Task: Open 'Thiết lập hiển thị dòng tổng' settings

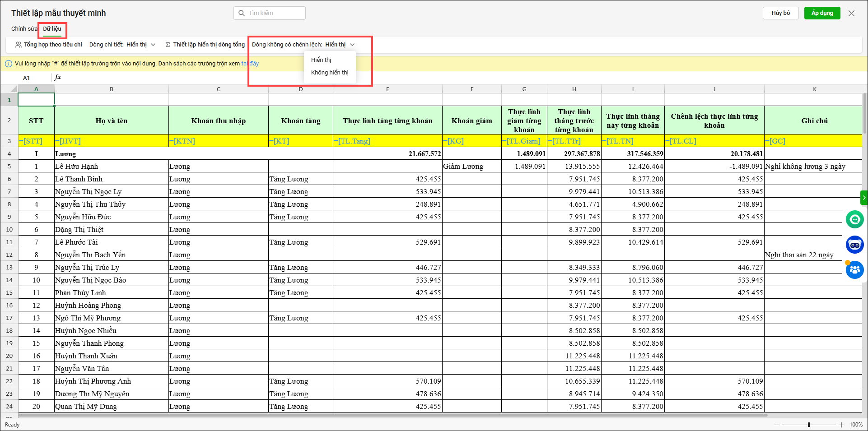Action: [x=205, y=45]
